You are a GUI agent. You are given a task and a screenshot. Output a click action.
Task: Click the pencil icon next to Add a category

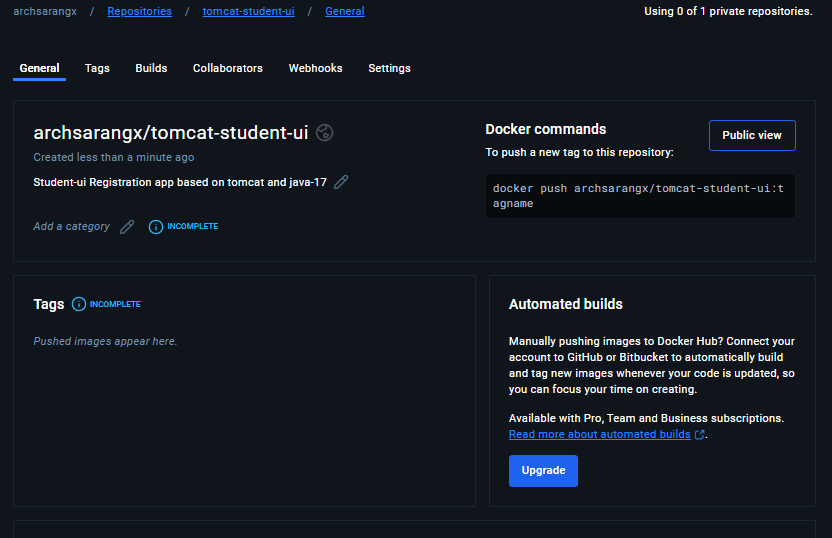[x=127, y=227]
